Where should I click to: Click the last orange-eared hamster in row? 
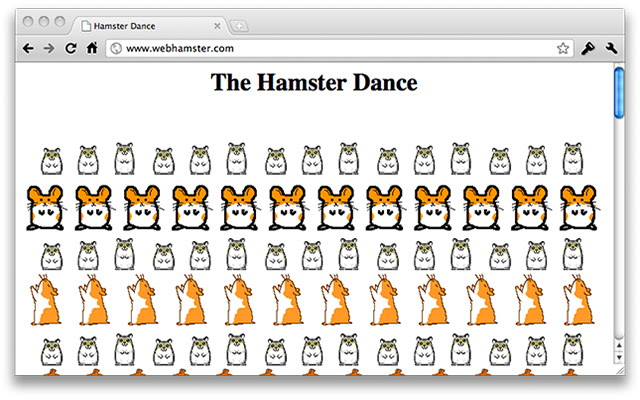pos(578,208)
